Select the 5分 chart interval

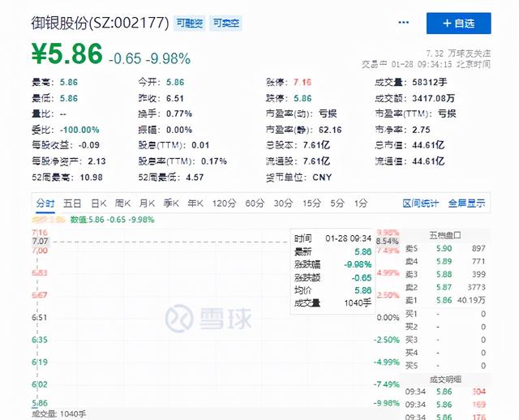click(337, 204)
